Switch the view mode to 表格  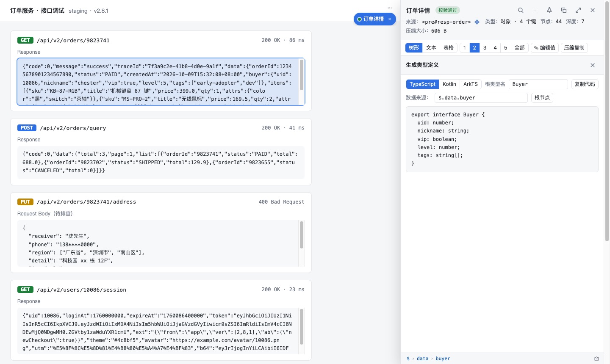[449, 48]
